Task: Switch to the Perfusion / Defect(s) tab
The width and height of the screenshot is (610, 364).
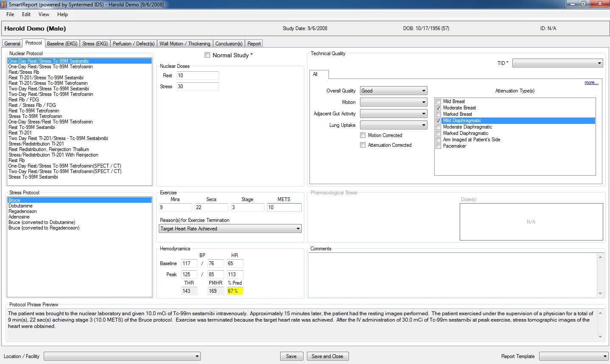Action: click(133, 44)
